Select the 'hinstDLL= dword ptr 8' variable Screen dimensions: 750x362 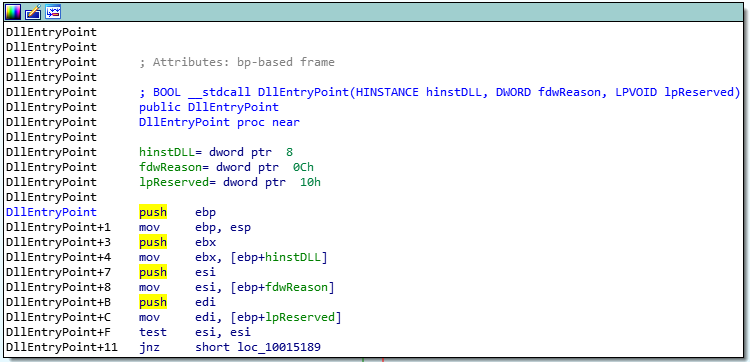coord(216,152)
